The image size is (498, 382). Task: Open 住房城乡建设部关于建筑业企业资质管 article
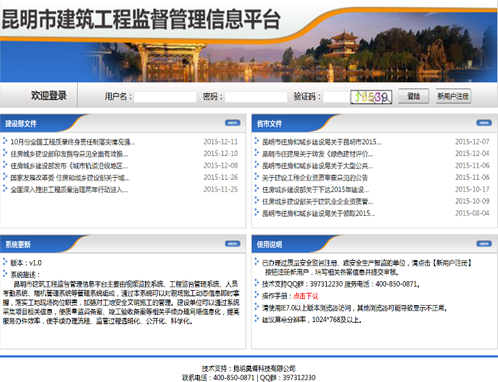[318, 201]
